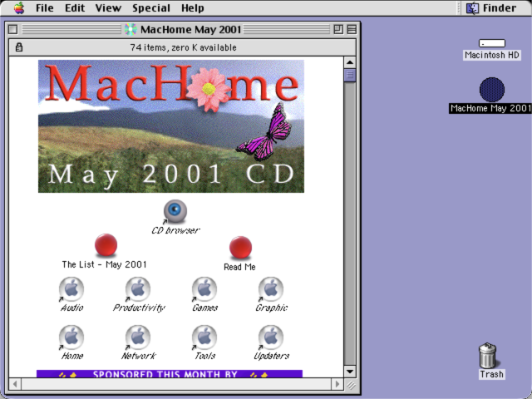
Task: Open the File menu
Action: tap(44, 7)
